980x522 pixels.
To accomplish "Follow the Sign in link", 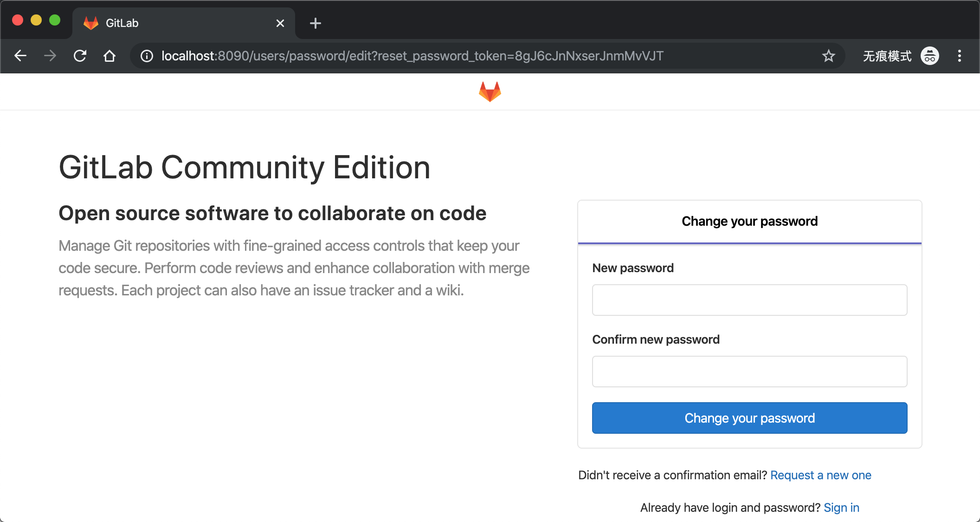I will coord(842,508).
